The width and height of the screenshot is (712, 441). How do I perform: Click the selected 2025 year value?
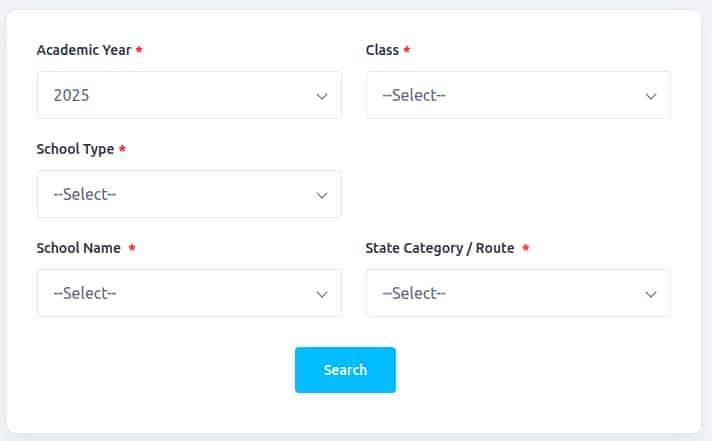[72, 96]
